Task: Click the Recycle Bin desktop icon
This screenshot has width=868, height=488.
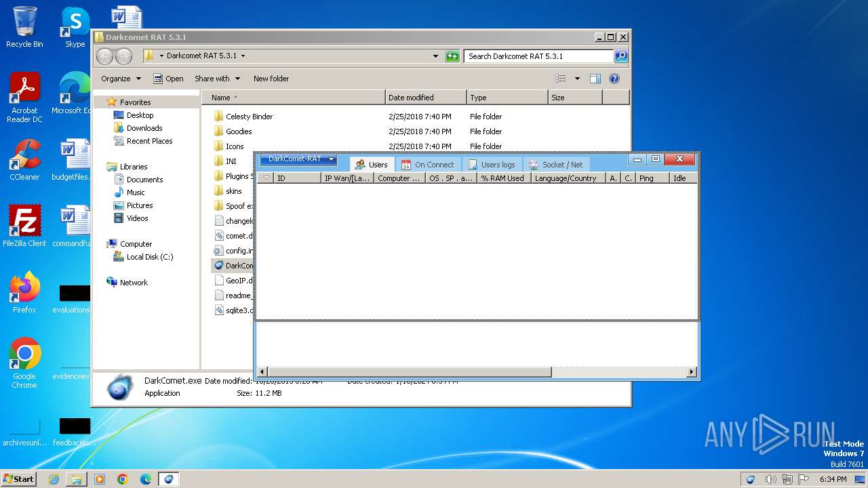Action: click(24, 27)
